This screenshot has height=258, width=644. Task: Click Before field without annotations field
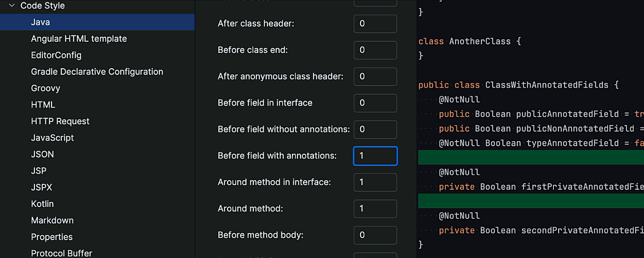tap(375, 130)
